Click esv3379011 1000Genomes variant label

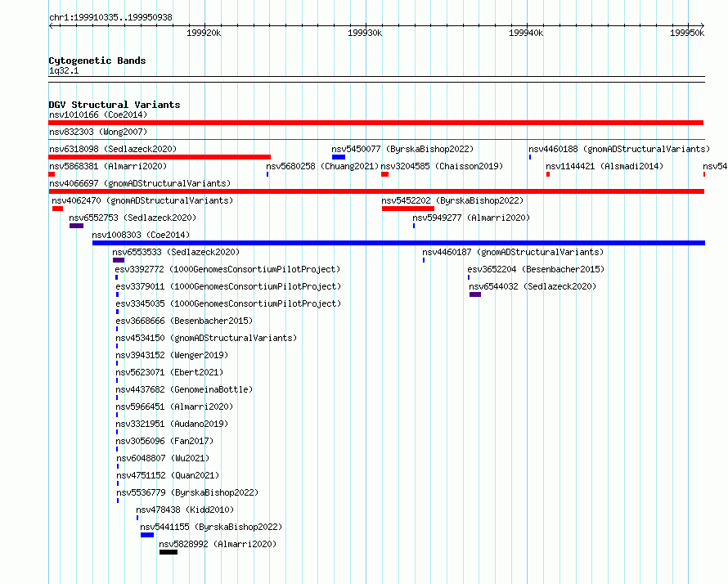(x=228, y=286)
